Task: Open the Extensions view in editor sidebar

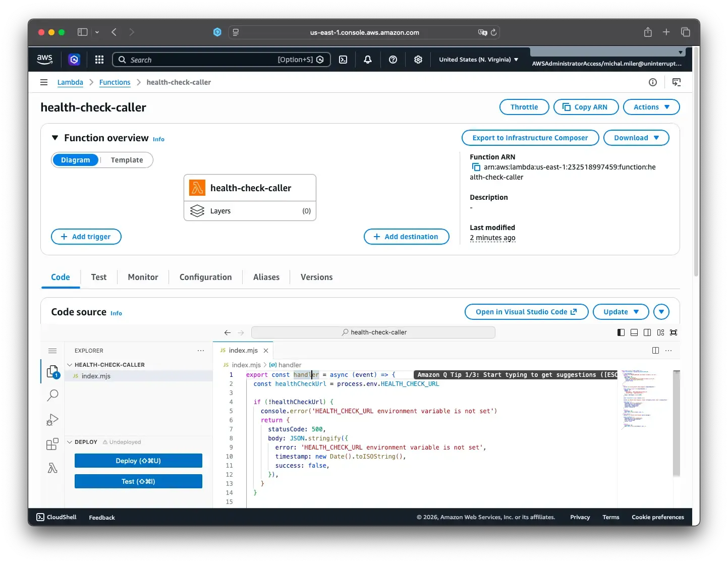Action: pyautogui.click(x=52, y=444)
